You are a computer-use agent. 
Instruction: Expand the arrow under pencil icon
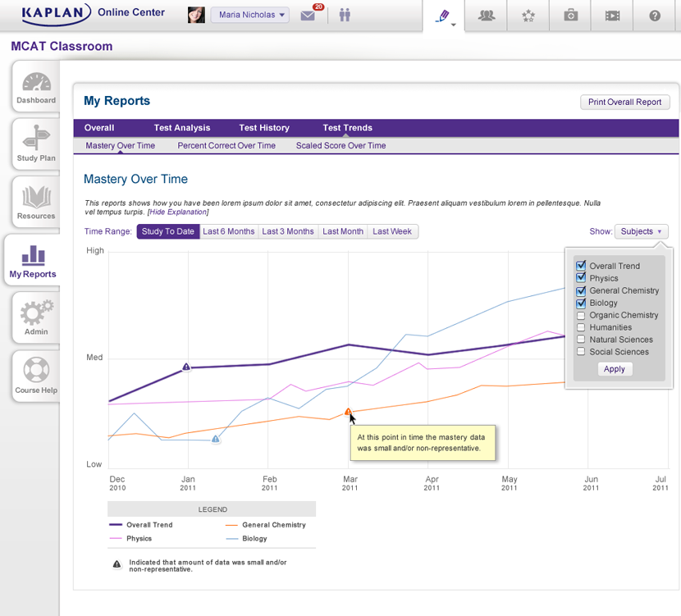point(454,25)
